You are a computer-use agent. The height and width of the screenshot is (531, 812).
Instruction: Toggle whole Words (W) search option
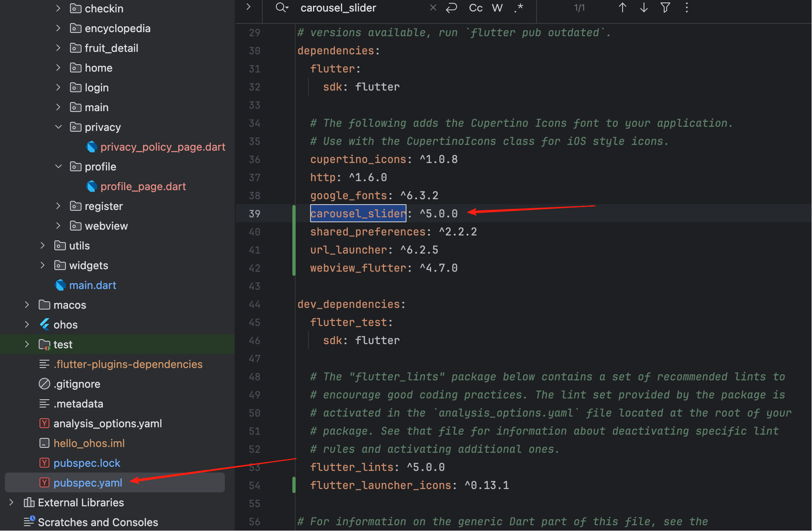point(497,8)
